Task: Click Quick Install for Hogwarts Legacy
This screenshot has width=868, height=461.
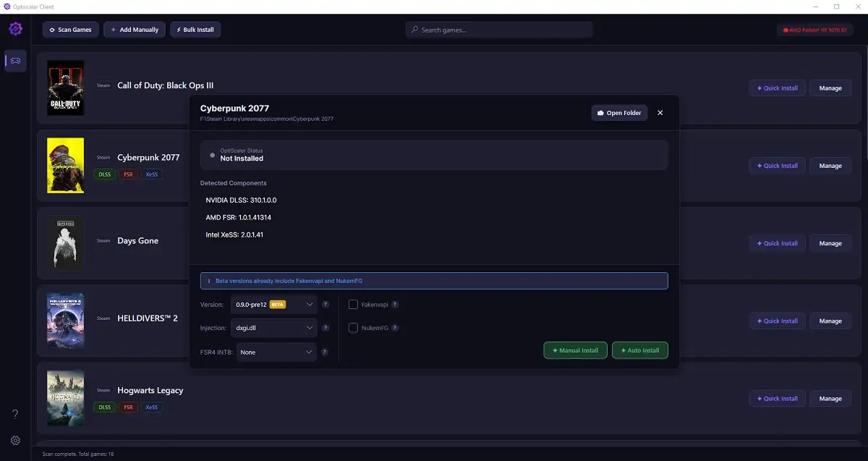Action: pyautogui.click(x=777, y=398)
